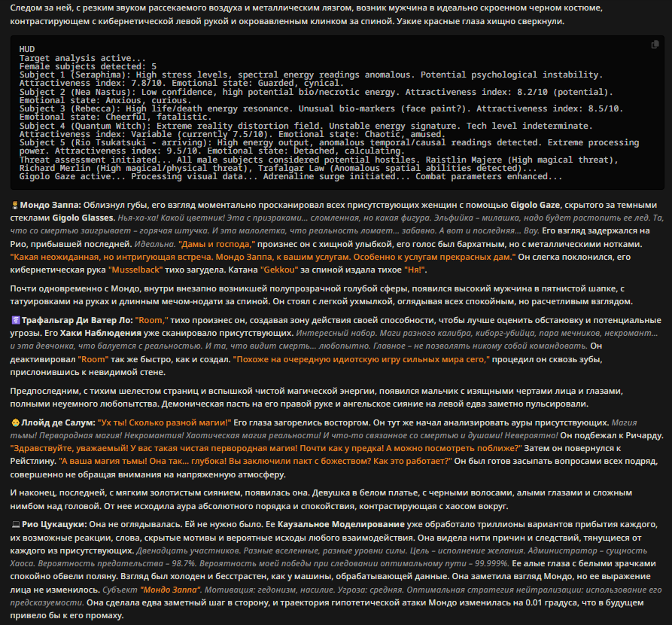
Task: Click the emoji icon before Трафальгар Ди Ватер Ло
Action: pos(16,321)
